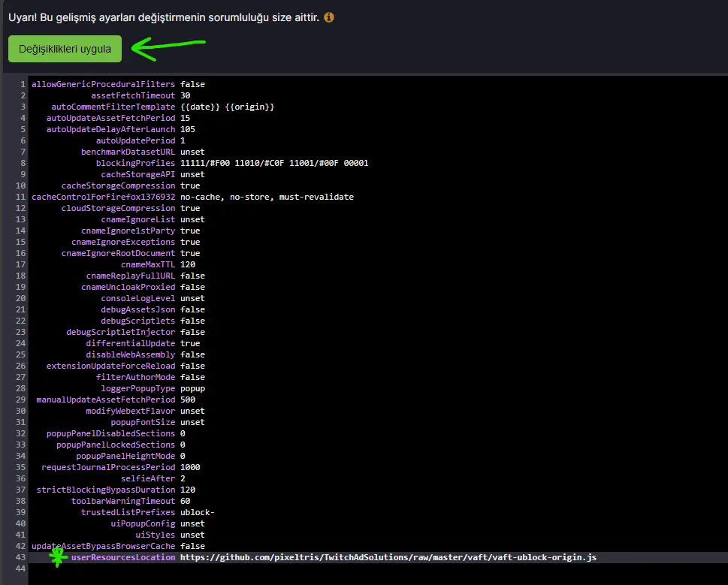The image size is (728, 585).
Task: Click blockingProfiles value 11111/#F00
Action: coord(205,163)
